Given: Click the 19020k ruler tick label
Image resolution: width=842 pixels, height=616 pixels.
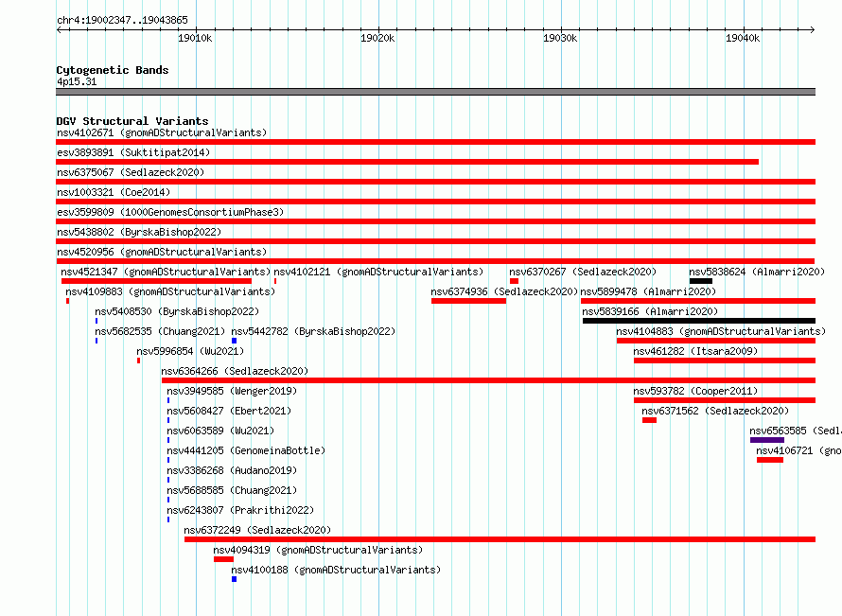Looking at the screenshot, I should point(377,38).
